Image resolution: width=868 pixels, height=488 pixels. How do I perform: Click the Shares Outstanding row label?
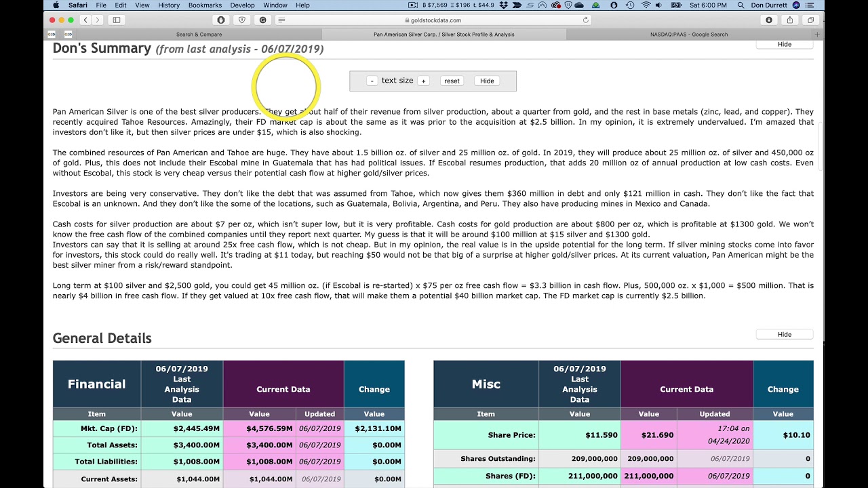point(498,459)
